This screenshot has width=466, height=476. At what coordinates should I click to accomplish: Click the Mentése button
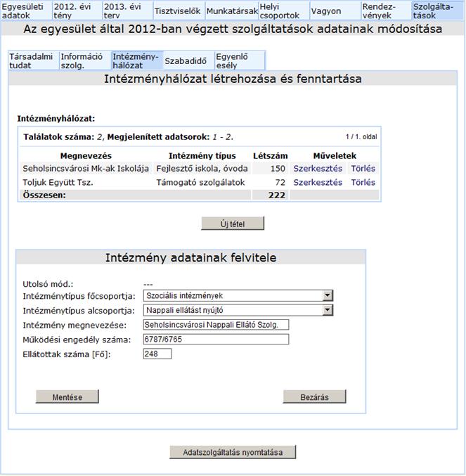coord(67,397)
